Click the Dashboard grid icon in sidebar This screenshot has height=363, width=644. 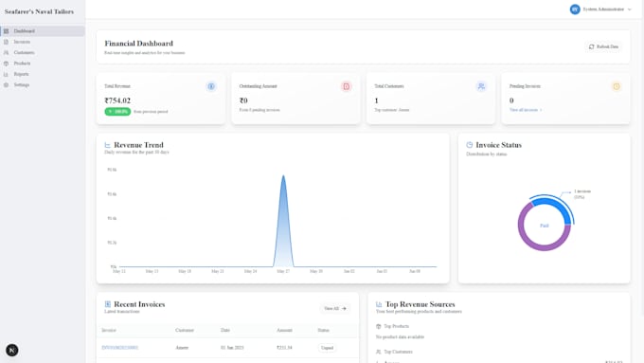(x=7, y=31)
